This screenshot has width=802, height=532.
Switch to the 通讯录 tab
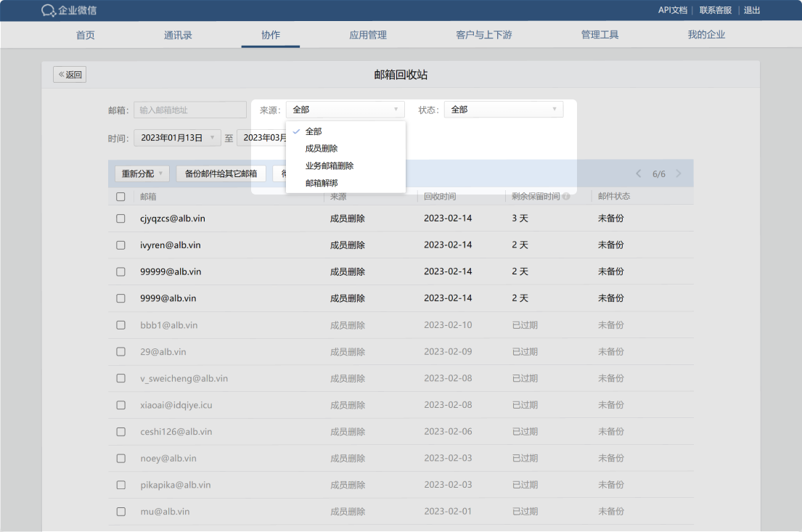[x=178, y=34]
